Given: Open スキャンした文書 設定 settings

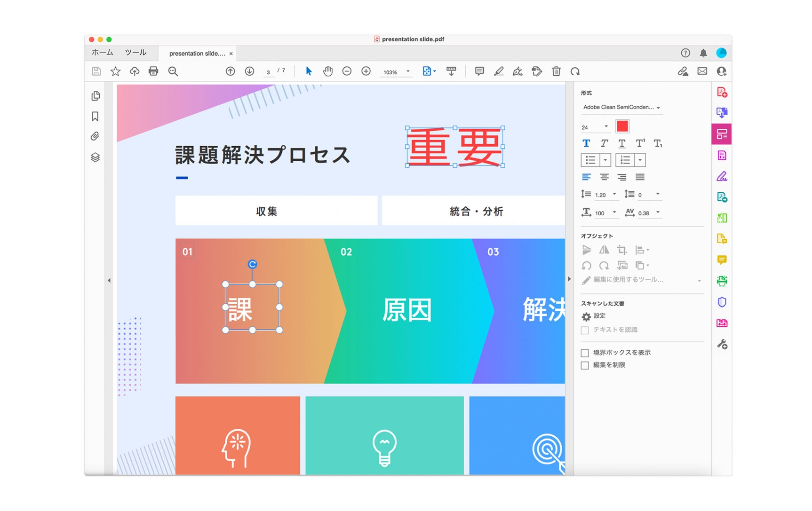Looking at the screenshot, I should coord(594,316).
